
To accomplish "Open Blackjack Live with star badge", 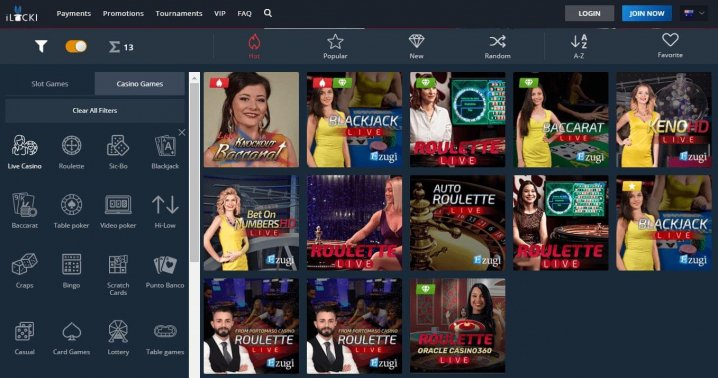I will [664, 223].
